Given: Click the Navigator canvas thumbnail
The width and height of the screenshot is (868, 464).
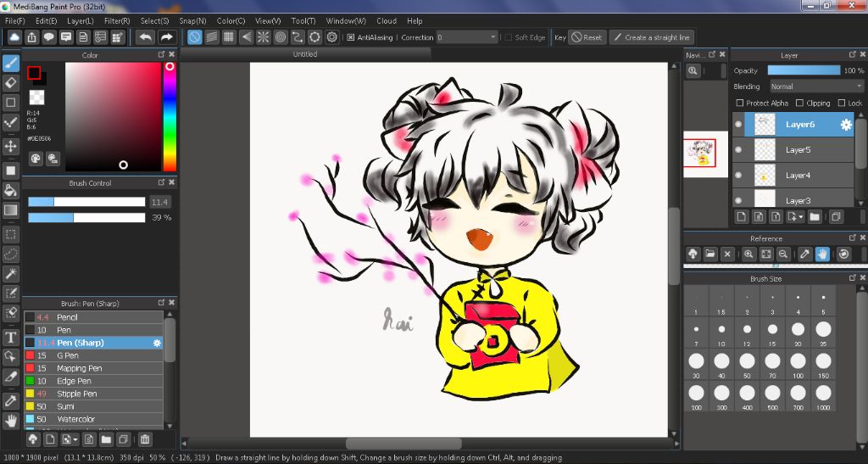Looking at the screenshot, I should click(705, 154).
